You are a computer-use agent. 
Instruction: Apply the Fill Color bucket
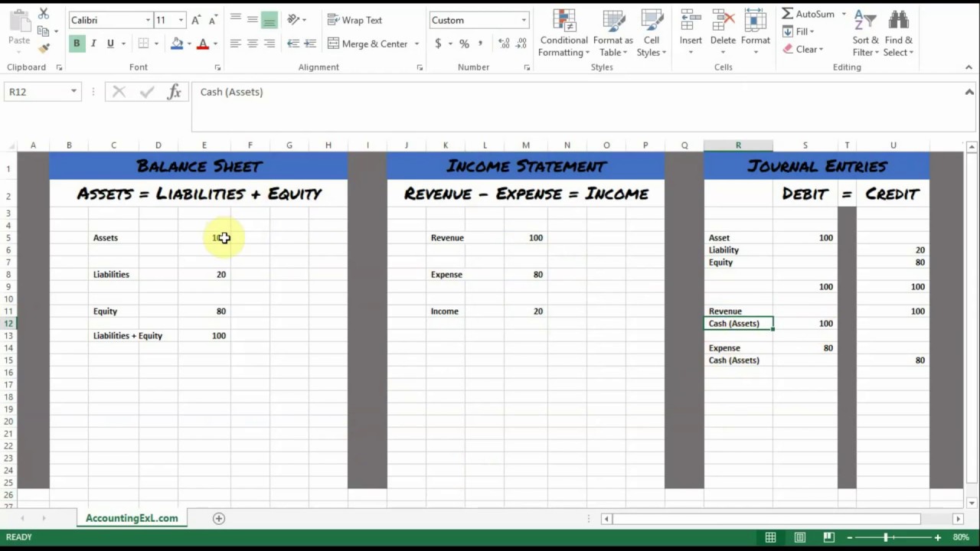pos(177,44)
